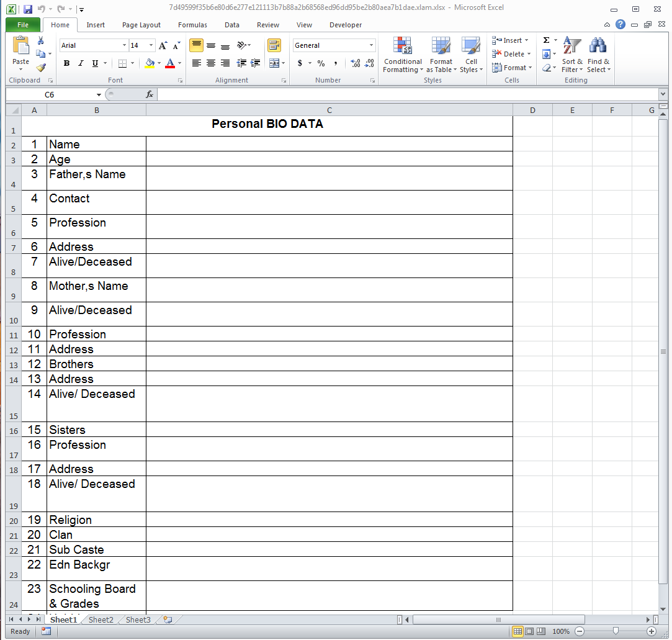
Task: Toggle Middle Align button
Action: pos(211,45)
